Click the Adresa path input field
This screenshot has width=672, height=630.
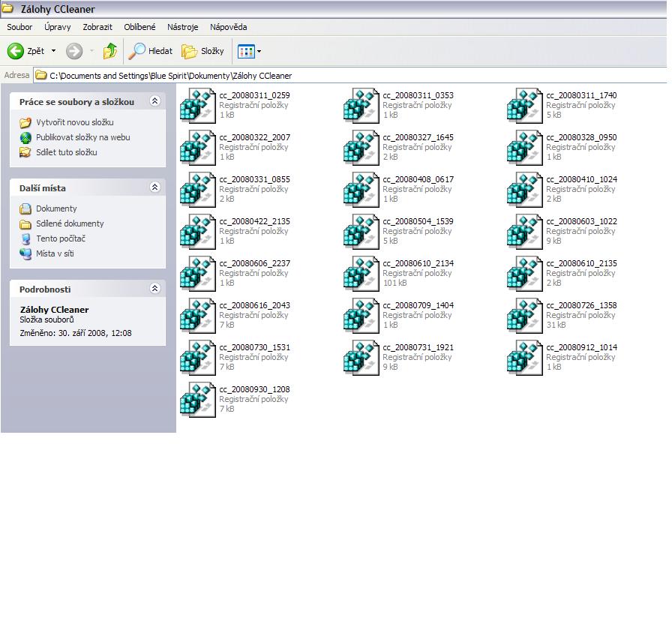(x=352, y=76)
